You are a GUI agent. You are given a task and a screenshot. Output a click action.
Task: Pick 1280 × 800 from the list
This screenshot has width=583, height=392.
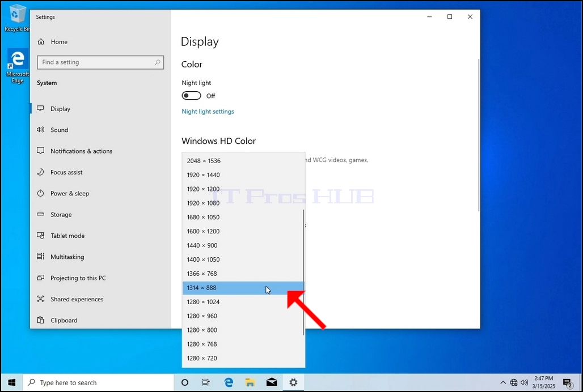243,330
